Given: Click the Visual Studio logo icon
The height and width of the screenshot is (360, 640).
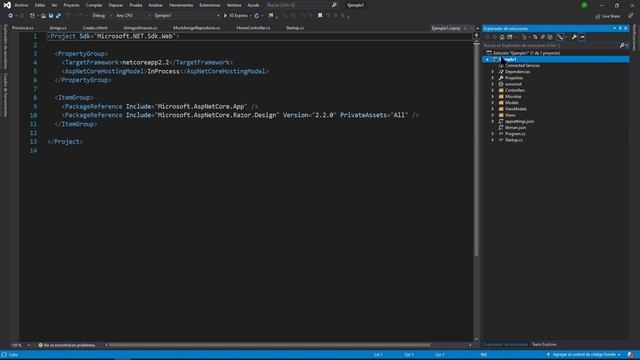Looking at the screenshot, I should (7, 5).
